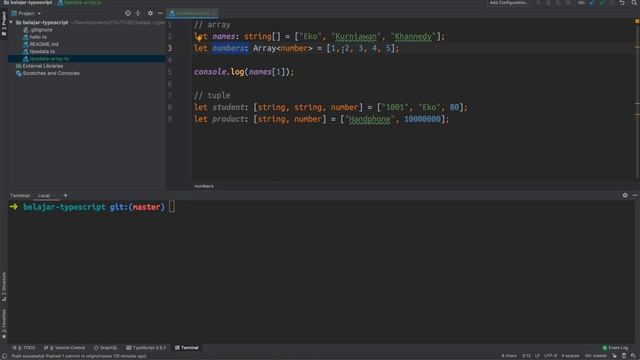
Task: Click the Add Configuration button
Action: coord(509,3)
